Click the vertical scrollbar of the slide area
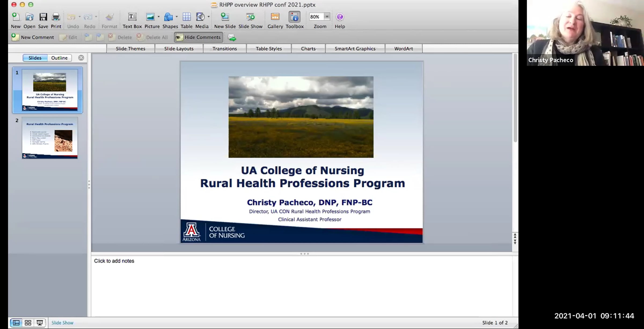 (515, 98)
